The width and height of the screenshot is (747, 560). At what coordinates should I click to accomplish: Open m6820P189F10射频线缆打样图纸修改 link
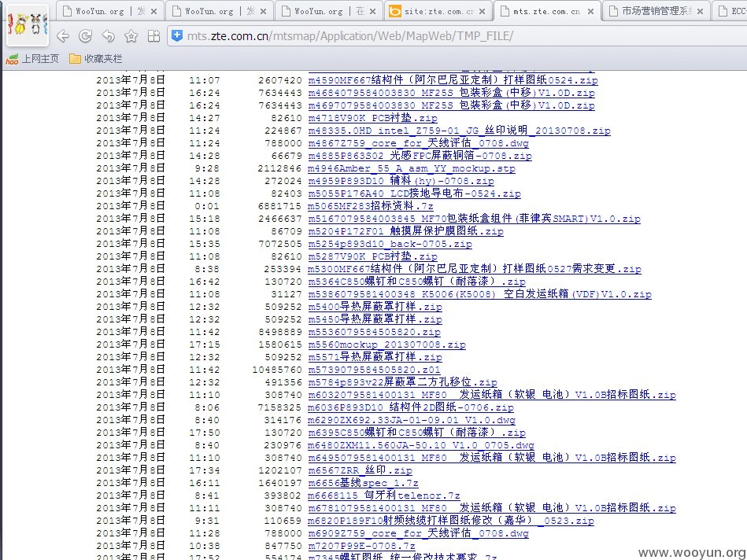click(x=451, y=521)
